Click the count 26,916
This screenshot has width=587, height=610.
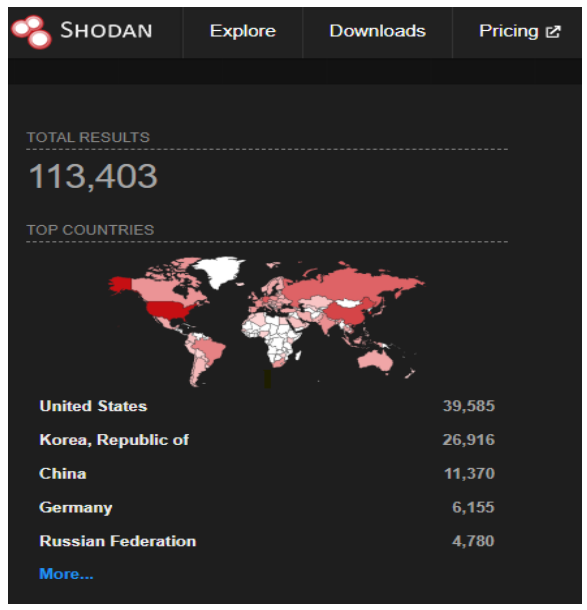click(469, 440)
